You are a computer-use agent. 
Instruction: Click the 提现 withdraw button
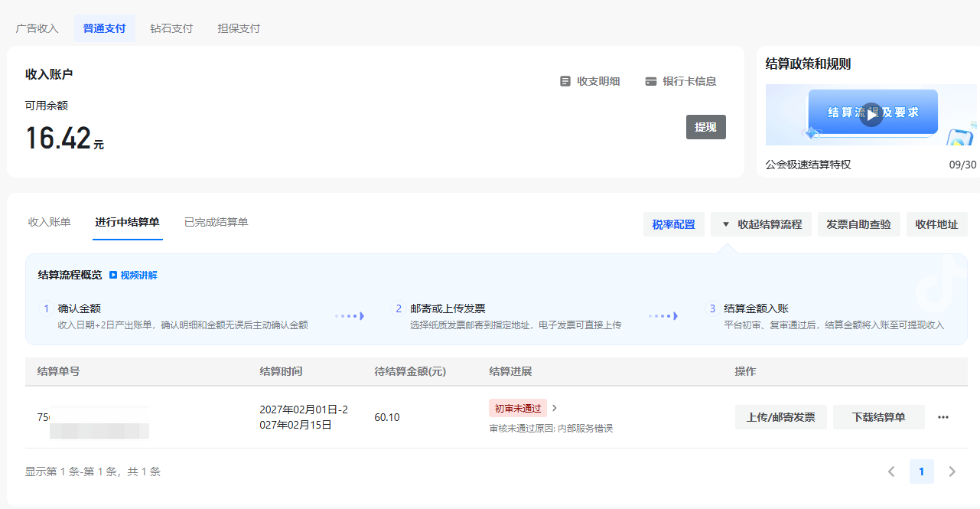pyautogui.click(x=705, y=127)
